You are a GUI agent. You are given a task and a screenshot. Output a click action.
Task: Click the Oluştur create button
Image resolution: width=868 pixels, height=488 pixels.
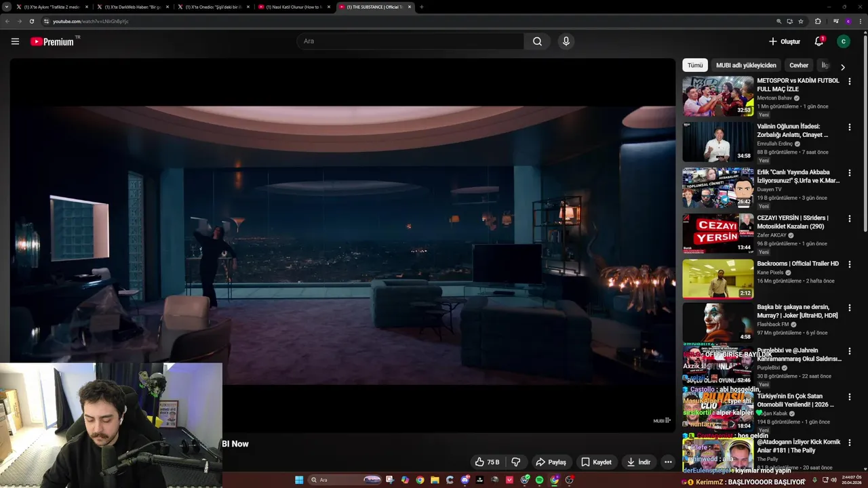tap(785, 41)
